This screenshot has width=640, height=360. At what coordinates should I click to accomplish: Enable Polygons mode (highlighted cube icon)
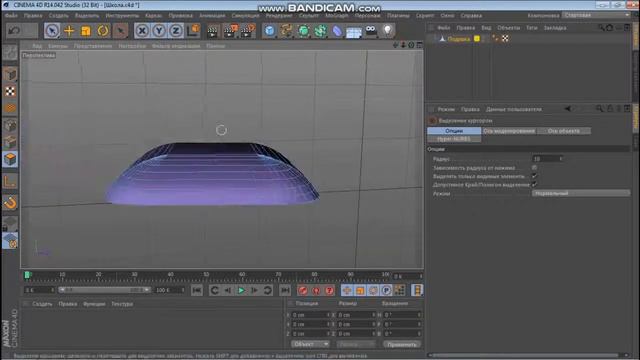tap(10, 159)
